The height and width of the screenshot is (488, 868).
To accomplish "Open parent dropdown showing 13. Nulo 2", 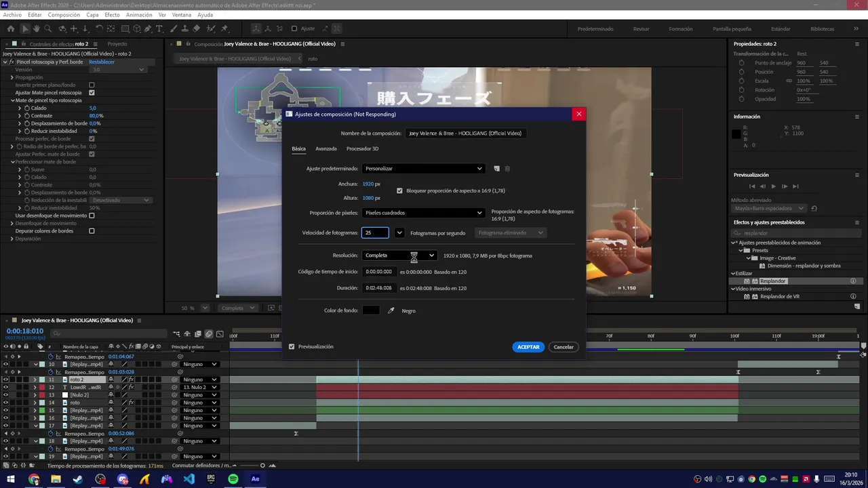I will pyautogui.click(x=200, y=387).
